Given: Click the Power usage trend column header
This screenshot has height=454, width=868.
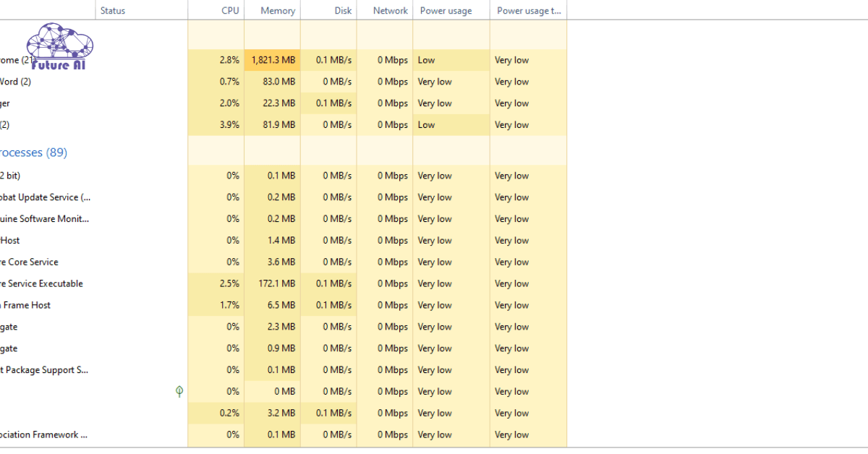Looking at the screenshot, I should tap(529, 11).
